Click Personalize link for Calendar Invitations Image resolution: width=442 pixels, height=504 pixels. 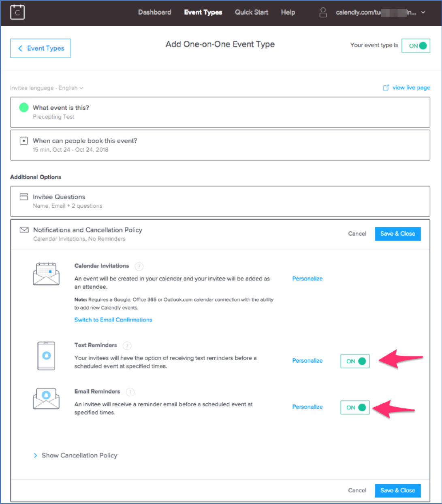point(307,279)
